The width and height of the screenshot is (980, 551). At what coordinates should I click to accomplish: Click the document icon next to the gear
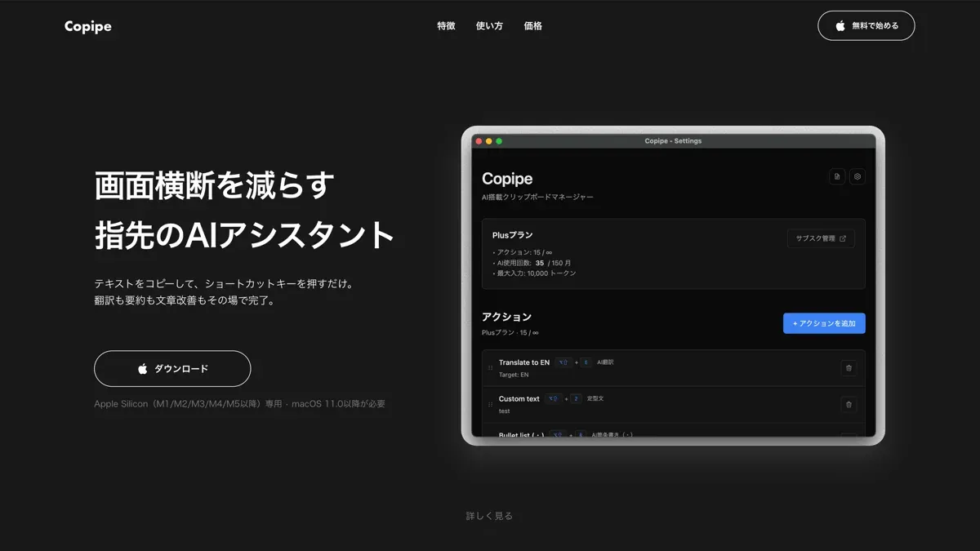(837, 176)
